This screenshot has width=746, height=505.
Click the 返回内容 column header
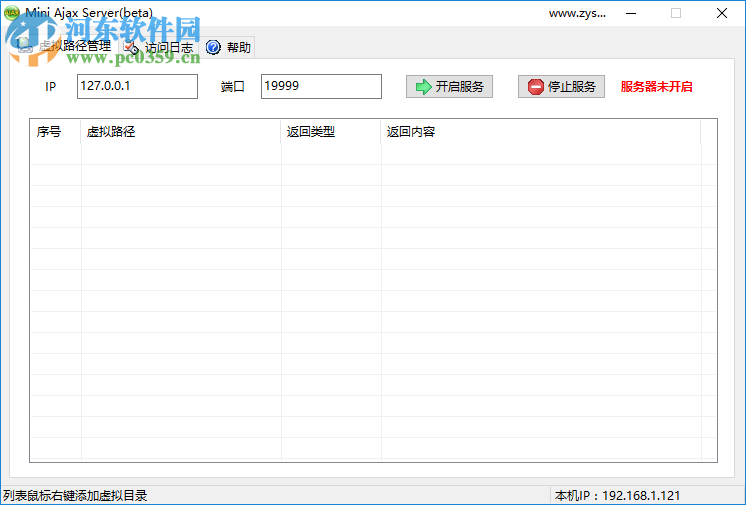[541, 132]
